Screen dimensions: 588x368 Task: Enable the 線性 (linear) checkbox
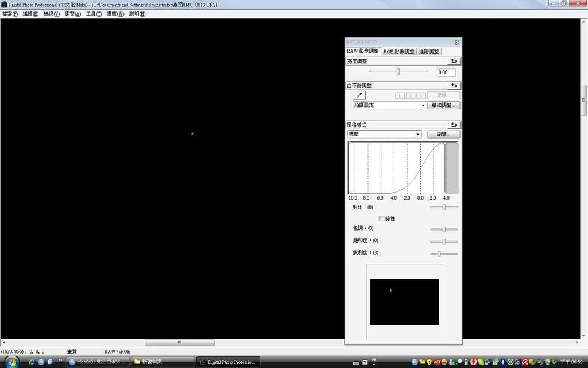click(x=381, y=218)
